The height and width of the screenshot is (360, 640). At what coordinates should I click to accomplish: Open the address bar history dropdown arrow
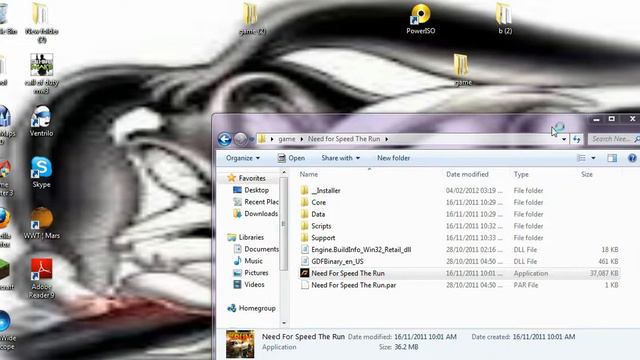pyautogui.click(x=564, y=139)
